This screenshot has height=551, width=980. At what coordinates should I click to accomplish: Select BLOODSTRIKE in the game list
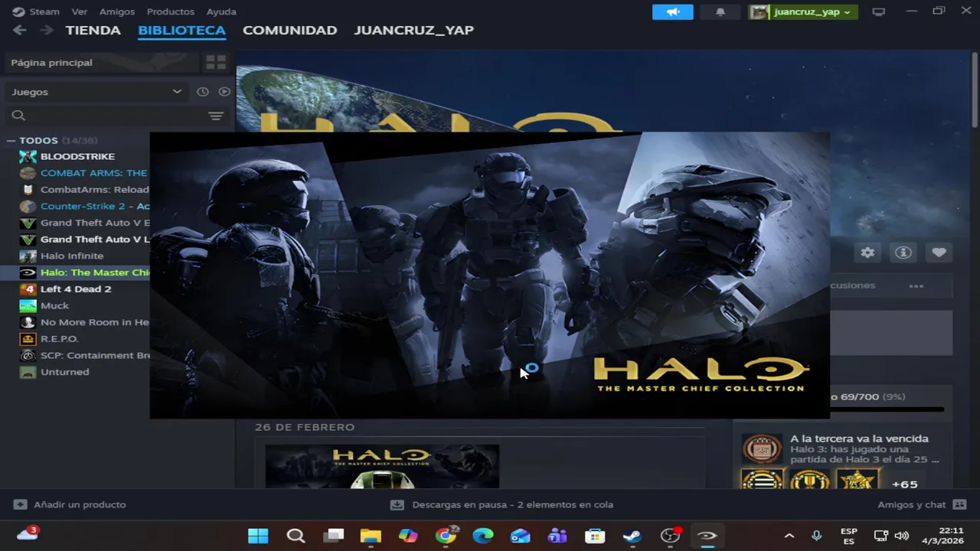point(77,156)
